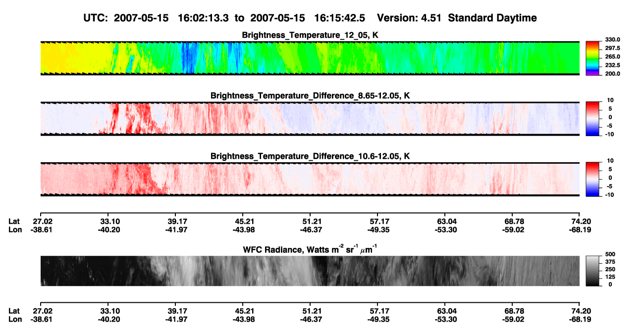Click the -10 tick on the 8.65-12.05 color bar

pyautogui.click(x=609, y=134)
